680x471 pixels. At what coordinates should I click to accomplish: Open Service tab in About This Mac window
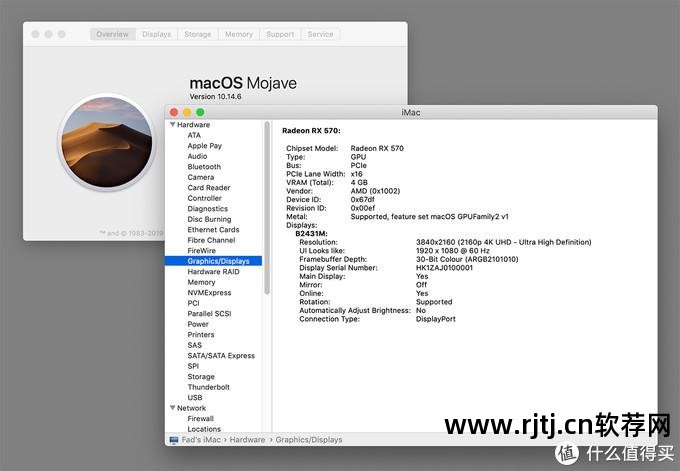[x=320, y=34]
